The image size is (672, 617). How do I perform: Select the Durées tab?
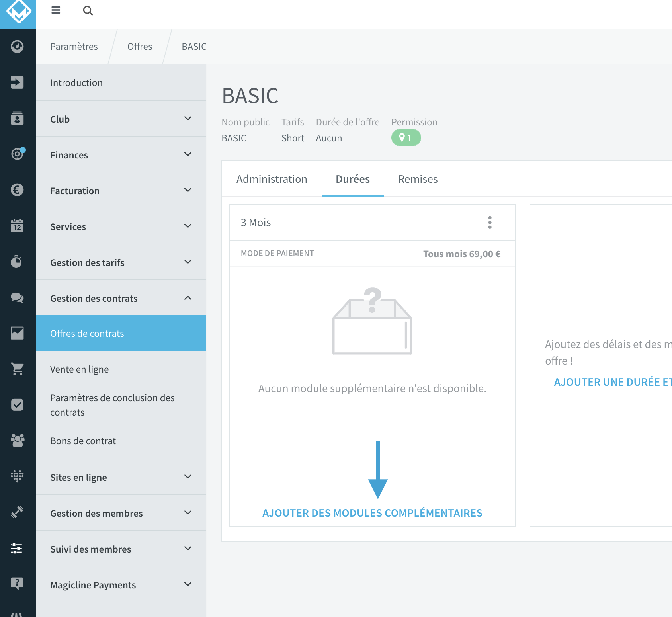353,179
